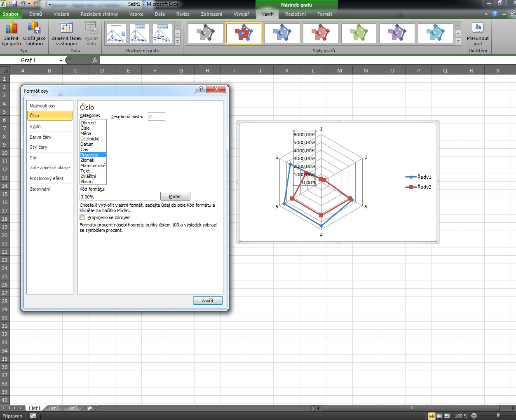Click the fx insert function icon
This screenshot has height=420, width=516.
(x=95, y=60)
